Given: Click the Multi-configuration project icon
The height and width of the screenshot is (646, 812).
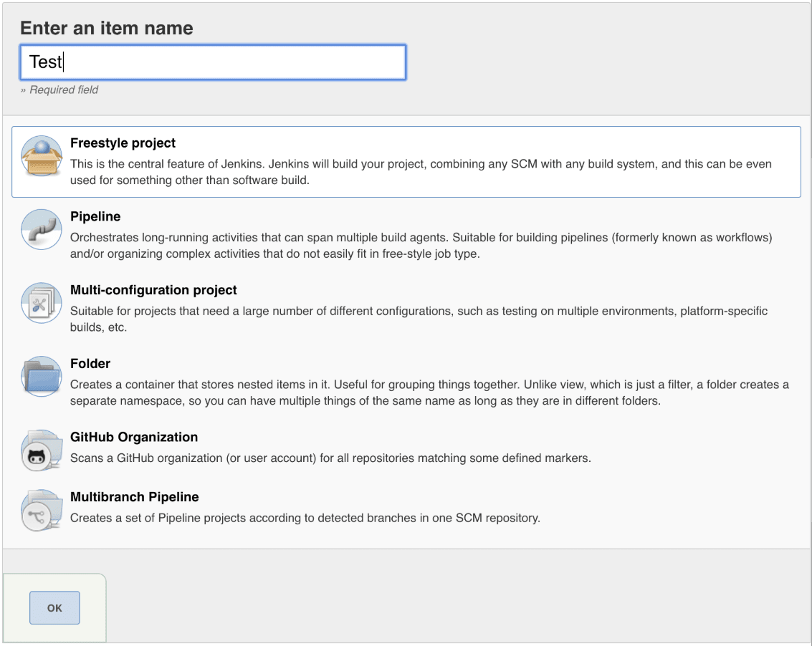Looking at the screenshot, I should tap(42, 304).
